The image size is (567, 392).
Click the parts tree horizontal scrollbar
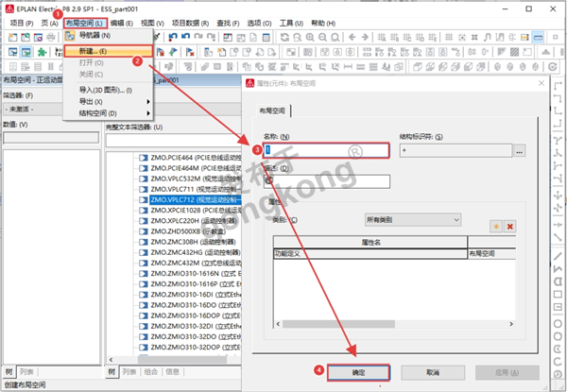point(182,360)
